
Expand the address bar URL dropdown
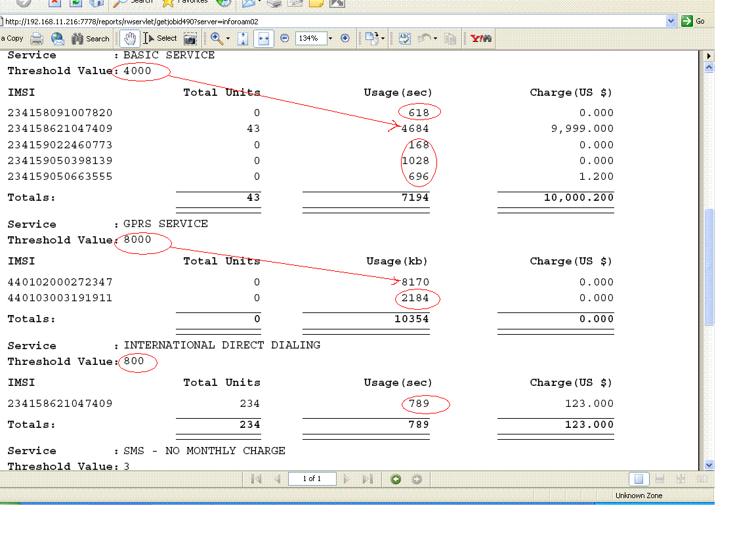click(671, 21)
